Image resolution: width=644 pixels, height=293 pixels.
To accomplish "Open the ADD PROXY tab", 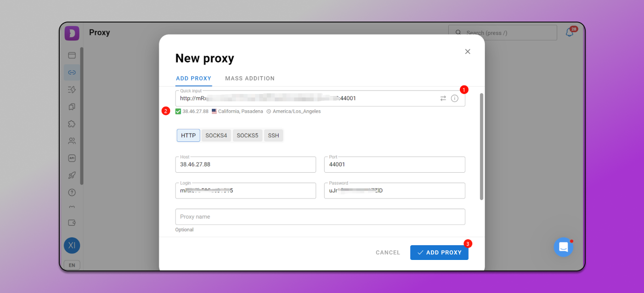I will click(x=193, y=78).
